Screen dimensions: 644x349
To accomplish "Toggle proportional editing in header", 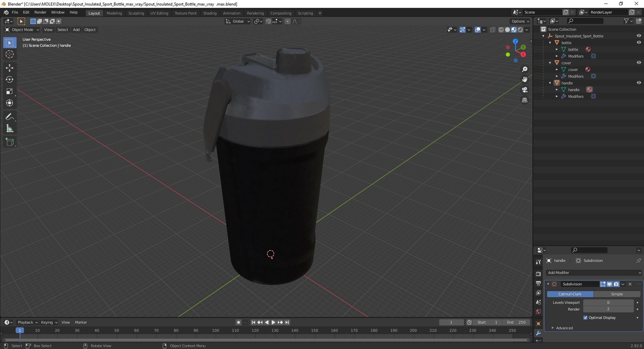I will tap(287, 21).
